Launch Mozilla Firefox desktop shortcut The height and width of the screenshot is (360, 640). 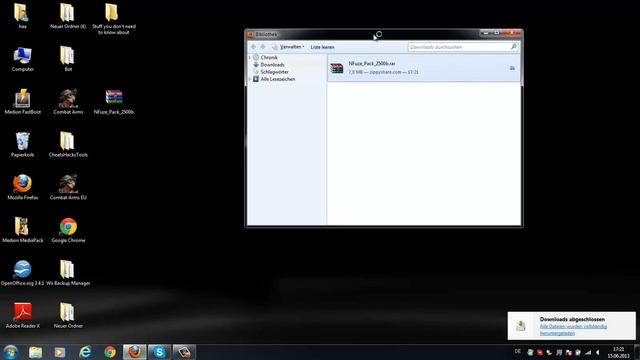coord(22,187)
